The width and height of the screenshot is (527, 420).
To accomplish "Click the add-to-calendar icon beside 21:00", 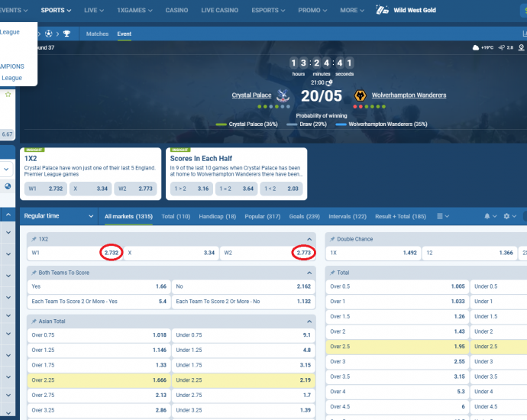I will (329, 82).
